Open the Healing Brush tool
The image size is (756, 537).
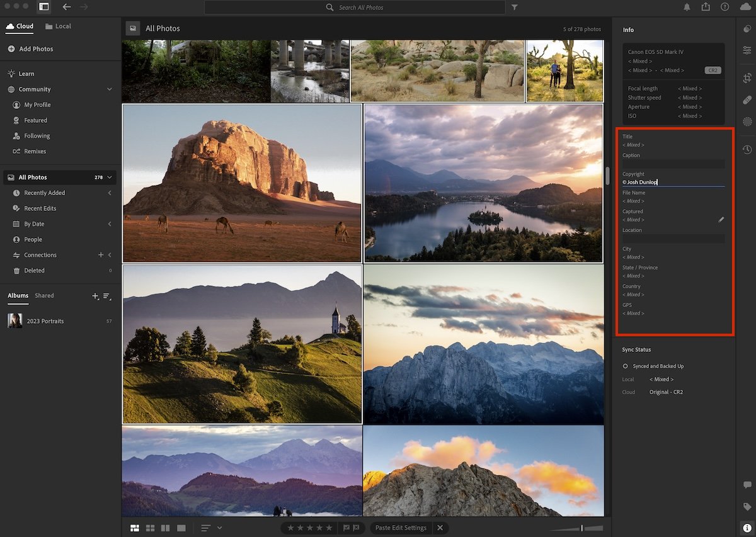click(747, 99)
